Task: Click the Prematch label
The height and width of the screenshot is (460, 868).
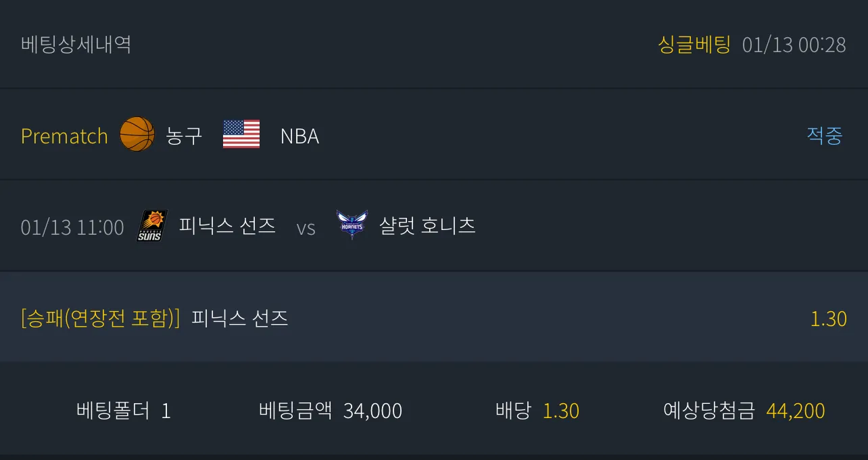Action: [64, 136]
